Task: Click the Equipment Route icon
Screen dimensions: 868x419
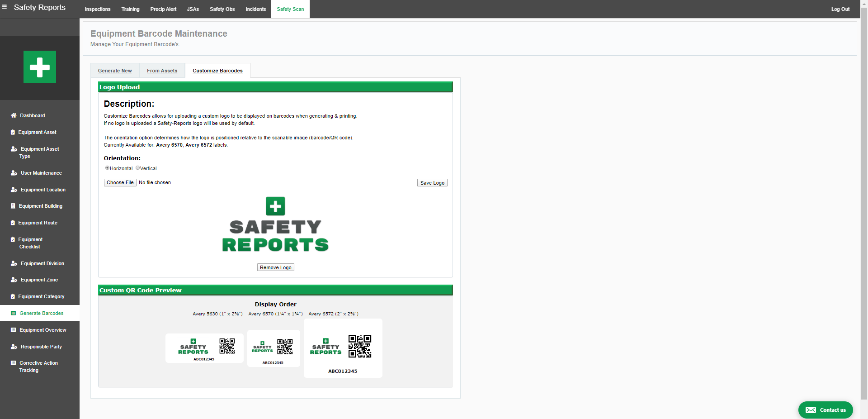Action: [13, 223]
